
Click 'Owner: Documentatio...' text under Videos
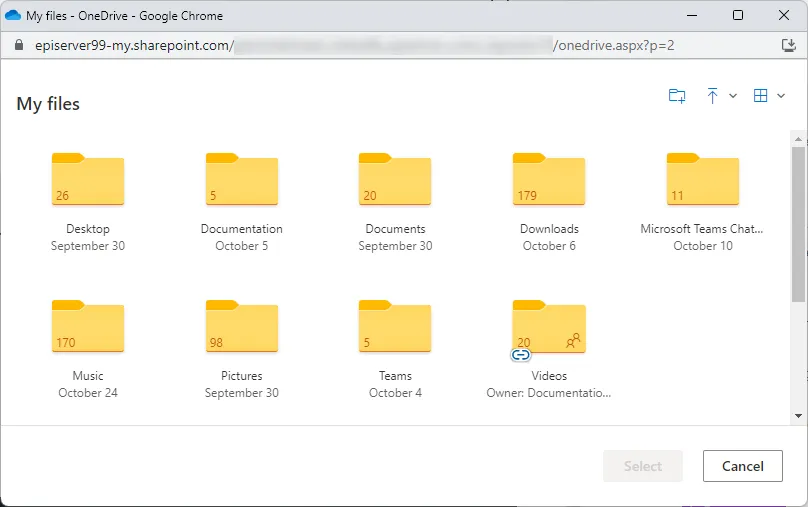point(549,393)
